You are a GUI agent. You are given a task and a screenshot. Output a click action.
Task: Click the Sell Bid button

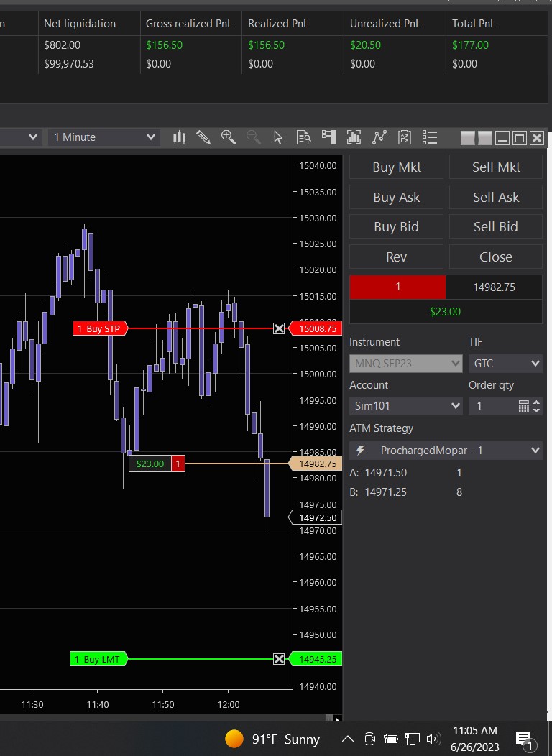[x=496, y=227]
